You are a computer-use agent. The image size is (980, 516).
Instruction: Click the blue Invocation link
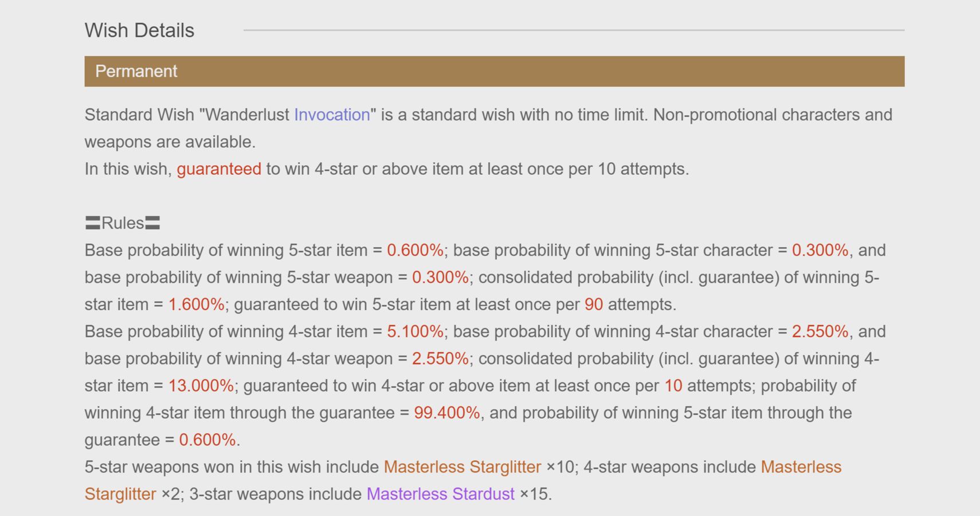[332, 115]
